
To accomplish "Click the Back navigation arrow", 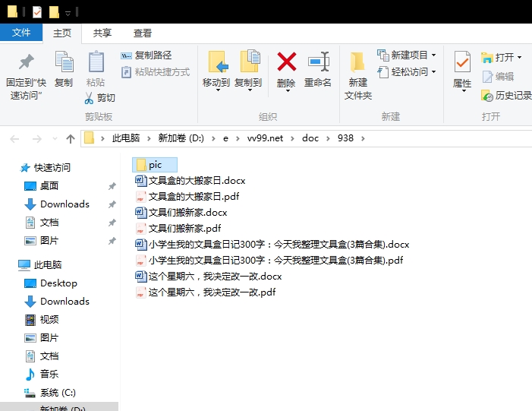I will [x=14, y=138].
